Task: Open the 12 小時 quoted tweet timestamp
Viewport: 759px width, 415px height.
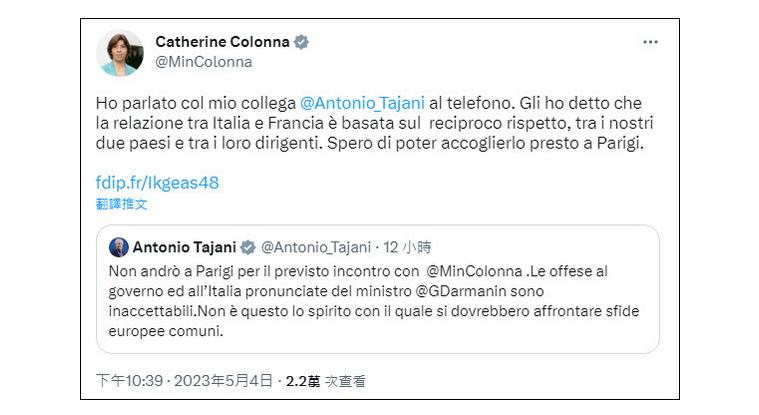Action: 407,247
